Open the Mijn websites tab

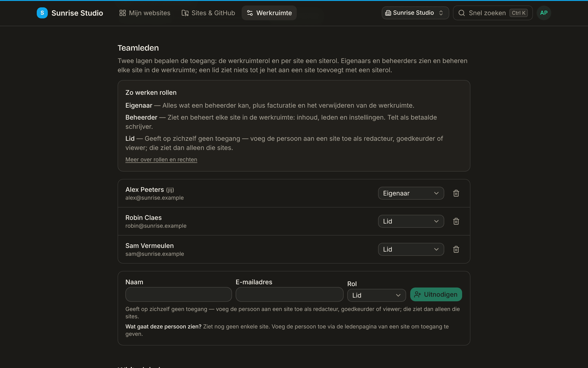pyautogui.click(x=145, y=13)
